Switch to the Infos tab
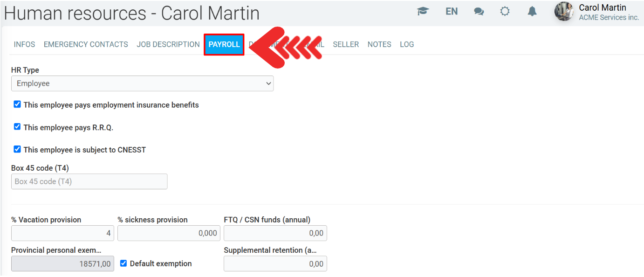 [x=24, y=44]
